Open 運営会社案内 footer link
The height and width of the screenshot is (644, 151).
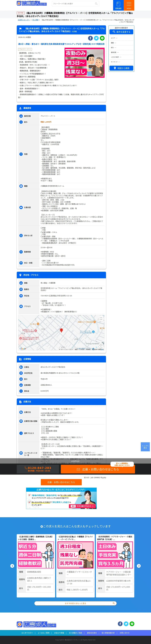tap(92, 633)
